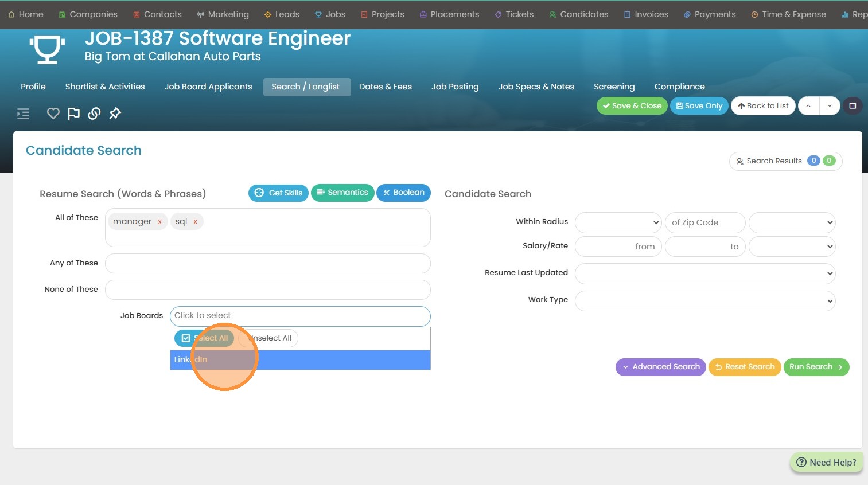The image size is (868, 485).
Task: Open Job Specs & Notes tab
Action: point(536,87)
